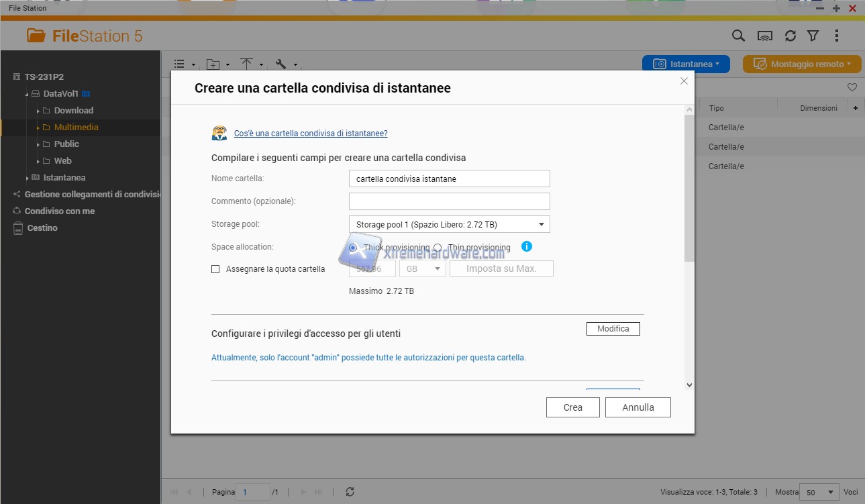Expand the Montaggio remoto dropdown
This screenshot has height=504, width=865.
pos(801,64)
